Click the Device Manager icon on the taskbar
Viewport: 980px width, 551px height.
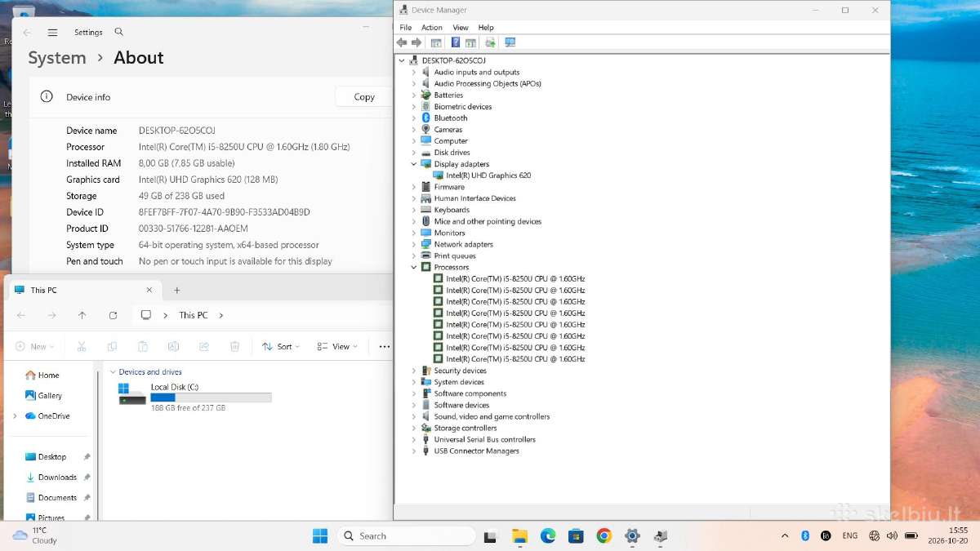pyautogui.click(x=660, y=535)
